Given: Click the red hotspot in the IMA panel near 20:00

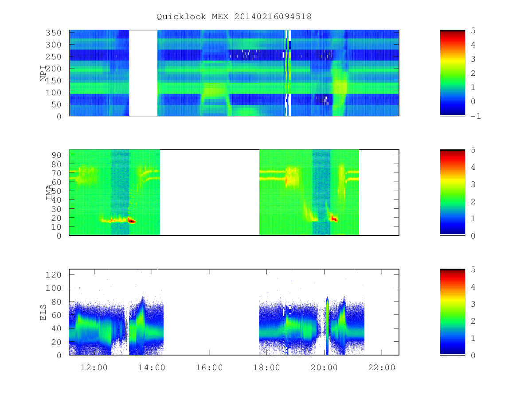Looking at the screenshot, I should coord(334,218).
